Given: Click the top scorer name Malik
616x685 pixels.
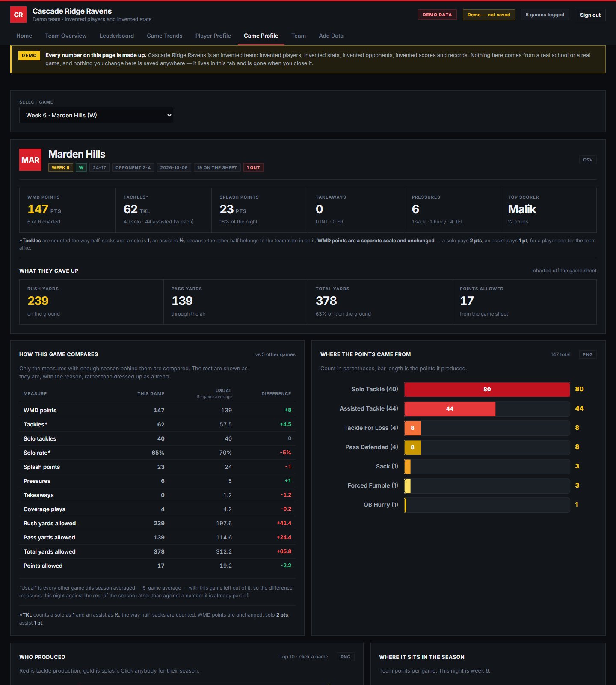Looking at the screenshot, I should coord(522,209).
